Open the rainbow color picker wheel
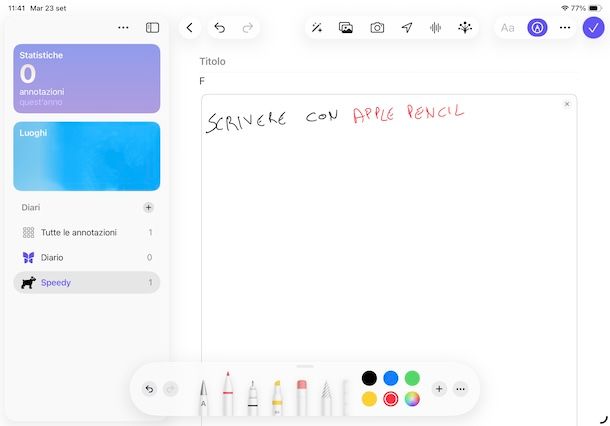 (412, 399)
